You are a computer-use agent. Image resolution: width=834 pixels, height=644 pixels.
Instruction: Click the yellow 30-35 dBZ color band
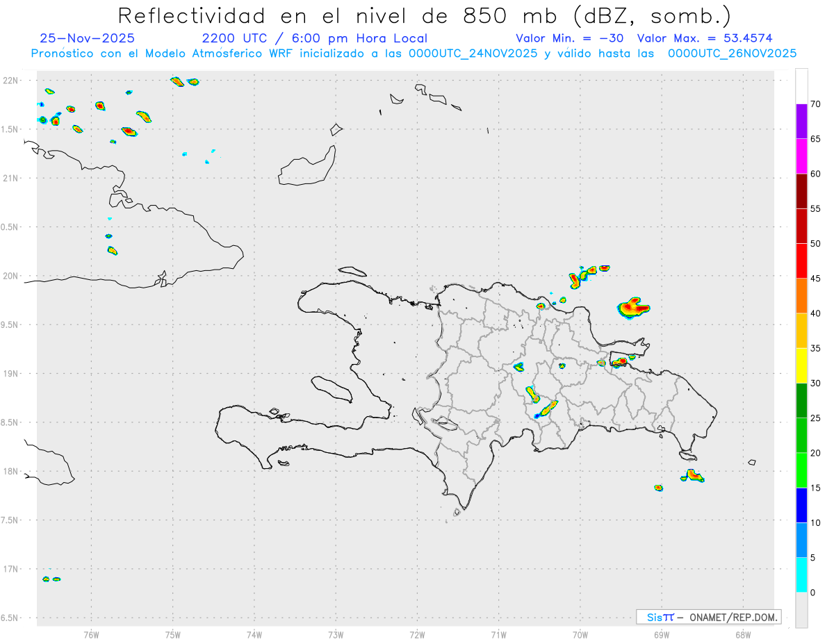tap(801, 365)
